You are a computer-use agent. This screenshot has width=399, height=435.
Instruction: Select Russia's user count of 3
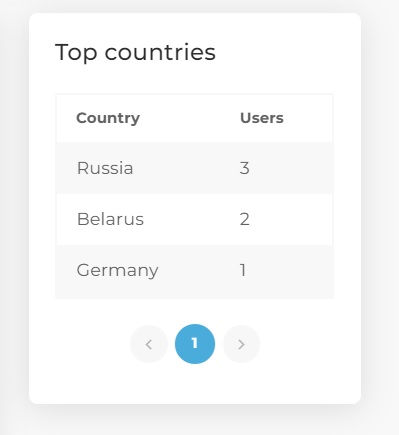(x=244, y=168)
